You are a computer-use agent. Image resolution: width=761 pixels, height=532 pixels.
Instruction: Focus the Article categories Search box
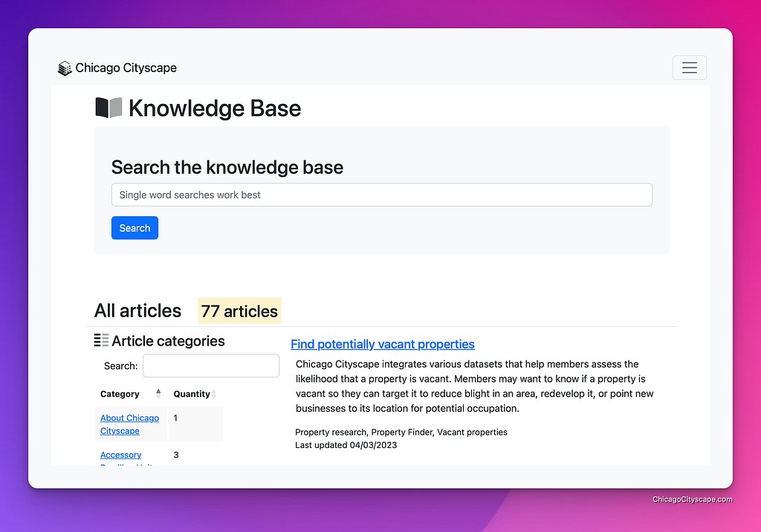point(210,366)
